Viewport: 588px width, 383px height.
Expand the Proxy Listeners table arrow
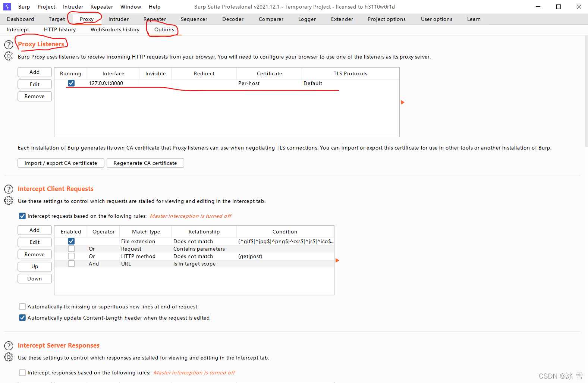tap(402, 102)
